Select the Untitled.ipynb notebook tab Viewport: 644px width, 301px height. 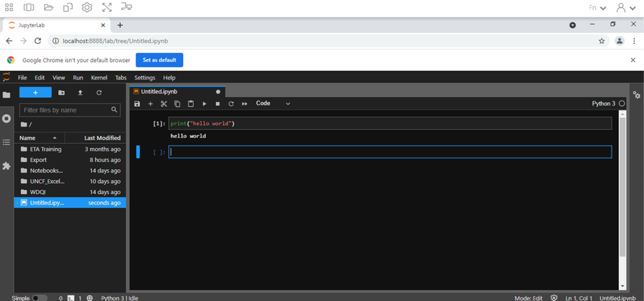(x=159, y=91)
